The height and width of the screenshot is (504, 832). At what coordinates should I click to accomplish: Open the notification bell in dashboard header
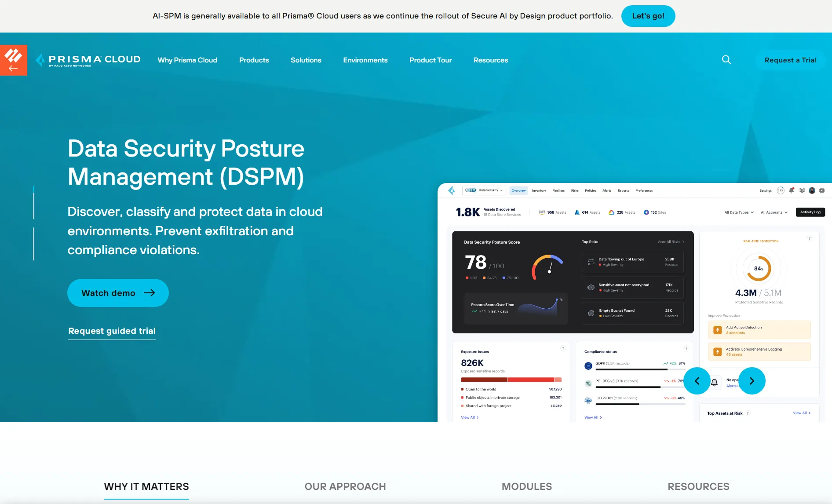pos(791,190)
